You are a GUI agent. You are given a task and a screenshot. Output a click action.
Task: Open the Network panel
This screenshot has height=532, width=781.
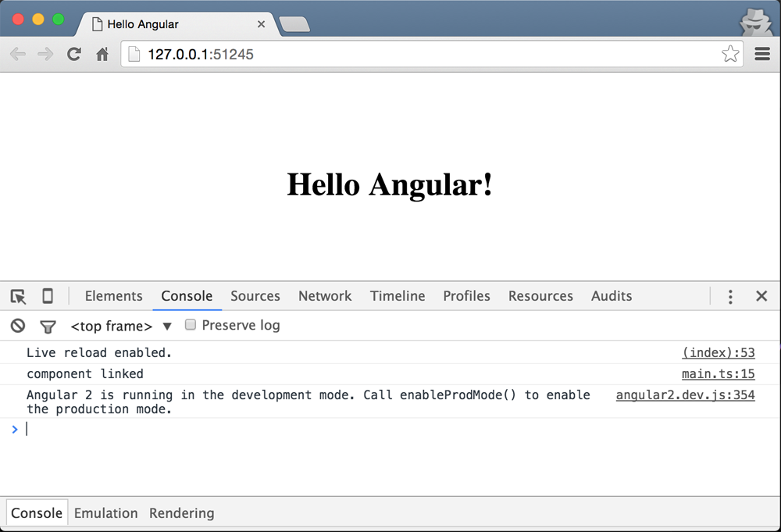point(325,296)
